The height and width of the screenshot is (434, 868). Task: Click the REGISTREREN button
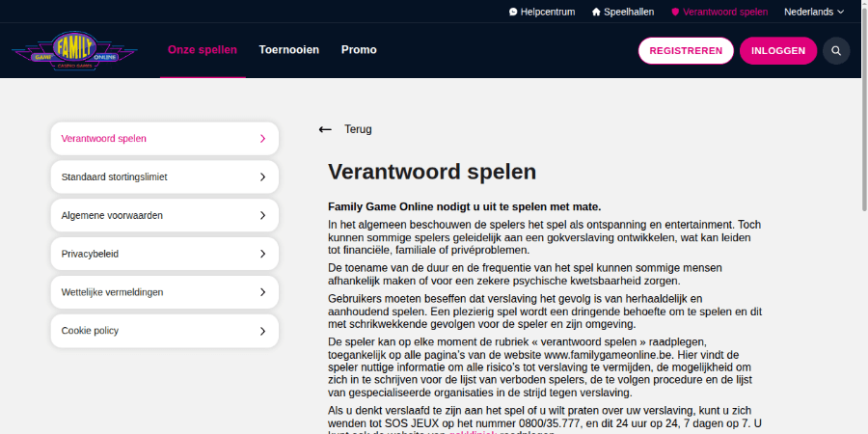coord(686,51)
